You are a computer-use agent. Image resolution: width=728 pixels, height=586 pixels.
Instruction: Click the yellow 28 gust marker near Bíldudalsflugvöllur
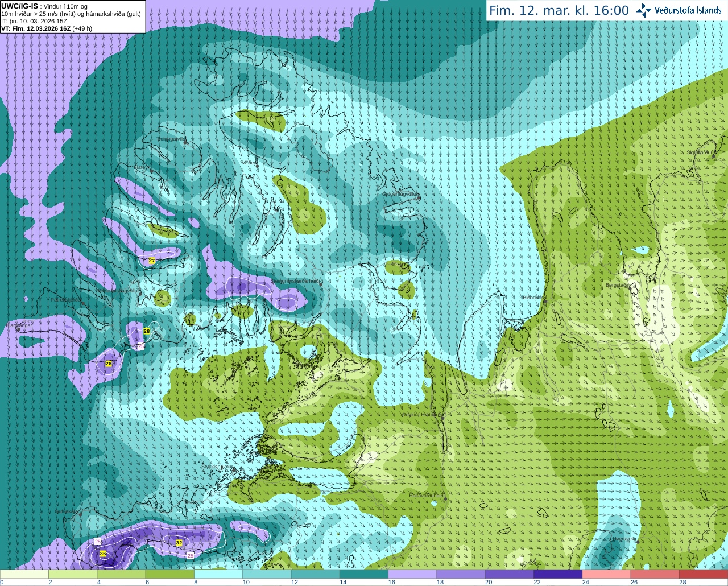point(147,331)
